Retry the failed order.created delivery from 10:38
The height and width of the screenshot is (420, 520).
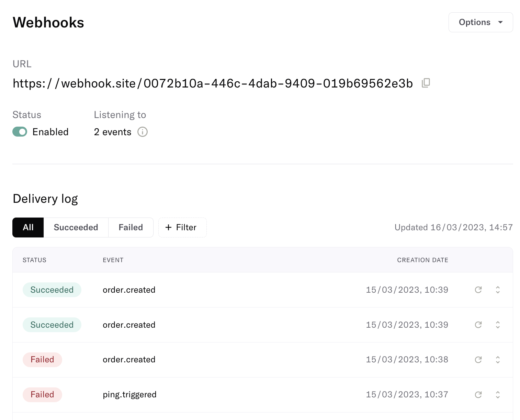(478, 360)
